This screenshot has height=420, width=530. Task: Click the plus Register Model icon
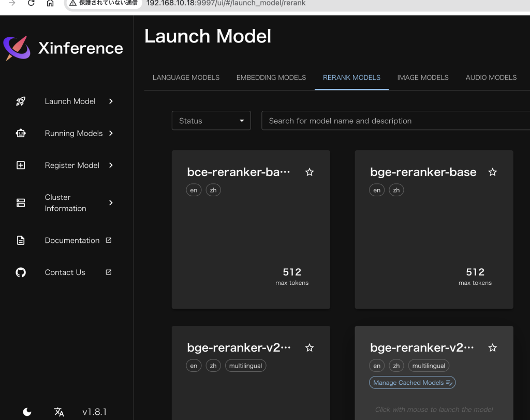(x=21, y=166)
